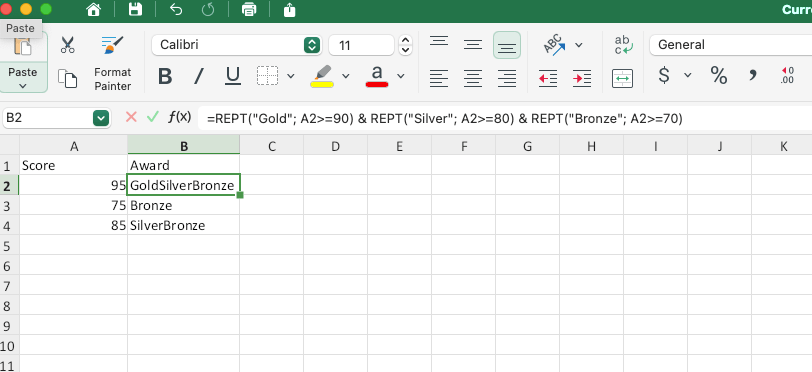The height and width of the screenshot is (372, 812).
Task: Click the Undo arrow icon
Action: [176, 9]
